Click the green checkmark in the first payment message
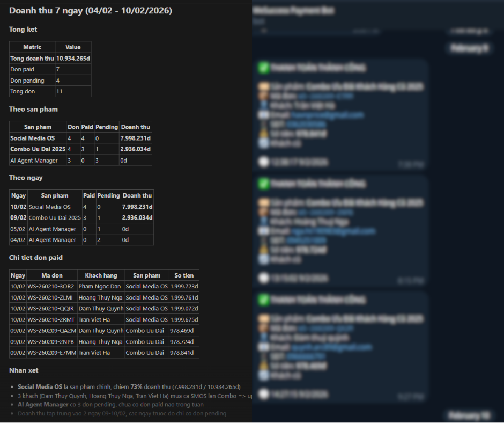This screenshot has width=504, height=423. point(263,68)
